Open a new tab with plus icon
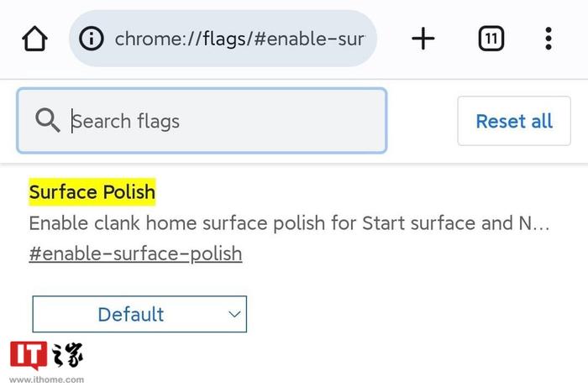Screen dimensions: 588x392 [423, 39]
